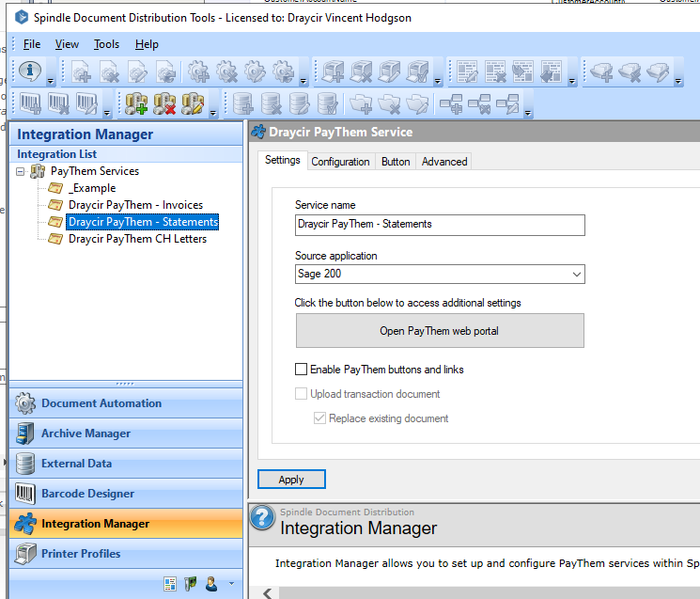This screenshot has width=700, height=599.
Task: Open overflow arrow of the PayThem coins toolbar
Action: [213, 114]
